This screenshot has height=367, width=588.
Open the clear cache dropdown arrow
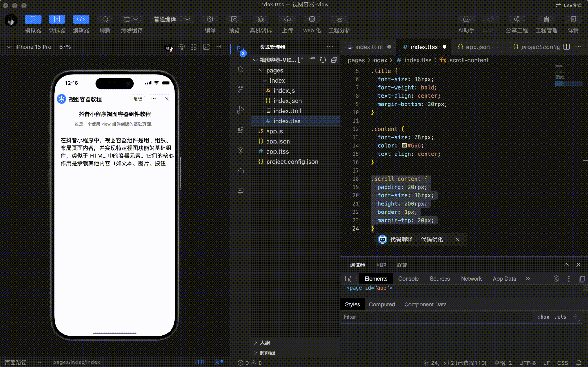point(136,19)
